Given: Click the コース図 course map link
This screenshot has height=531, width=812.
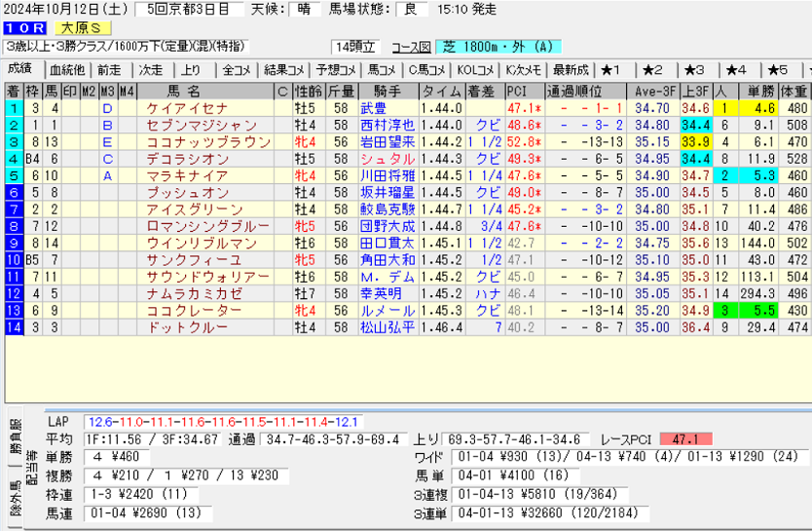Looking at the screenshot, I should click(x=410, y=47).
